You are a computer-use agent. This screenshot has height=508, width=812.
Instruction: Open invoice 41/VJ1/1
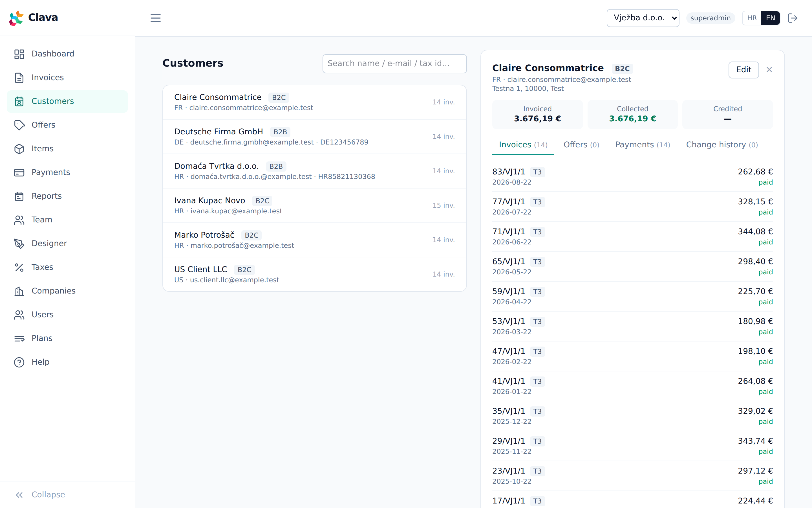(x=632, y=386)
